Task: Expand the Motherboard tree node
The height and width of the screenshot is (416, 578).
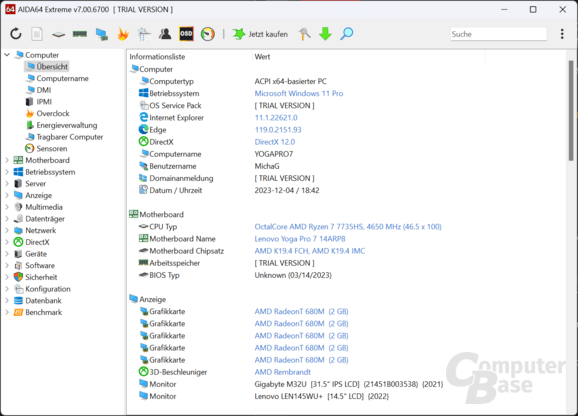Action: (x=7, y=160)
